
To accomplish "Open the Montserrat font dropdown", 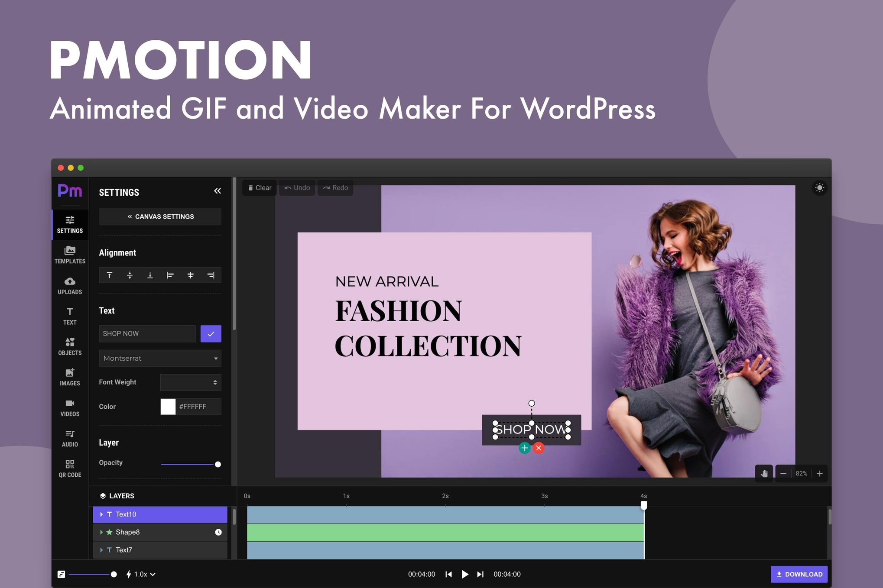I will point(159,358).
